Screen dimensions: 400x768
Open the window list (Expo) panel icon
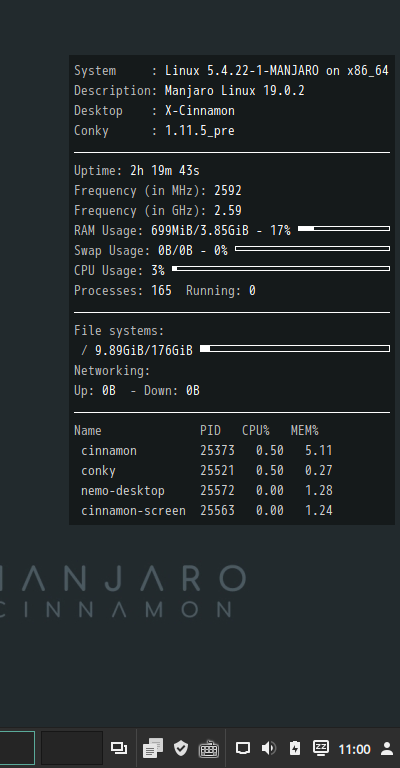tap(118, 748)
